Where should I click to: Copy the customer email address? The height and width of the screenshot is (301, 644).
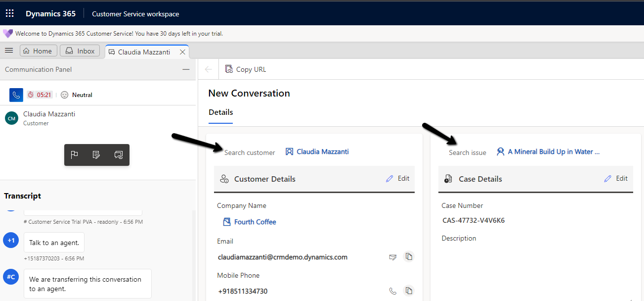[408, 256]
